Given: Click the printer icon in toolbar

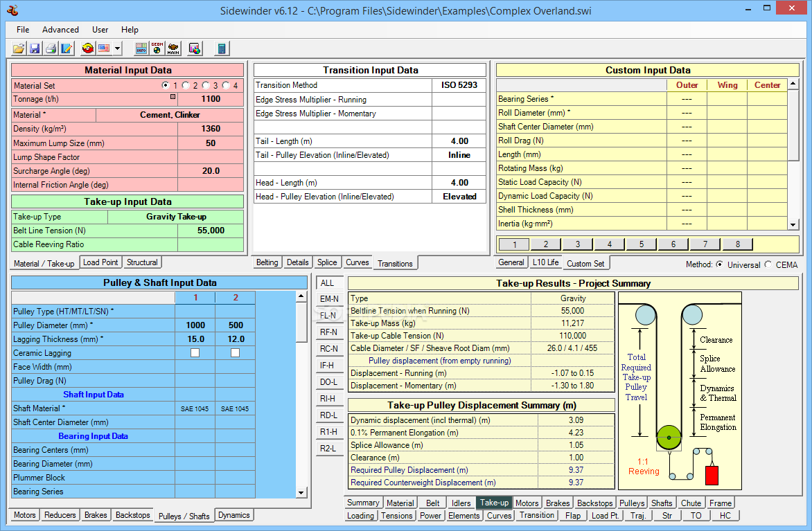Looking at the screenshot, I should (51, 48).
